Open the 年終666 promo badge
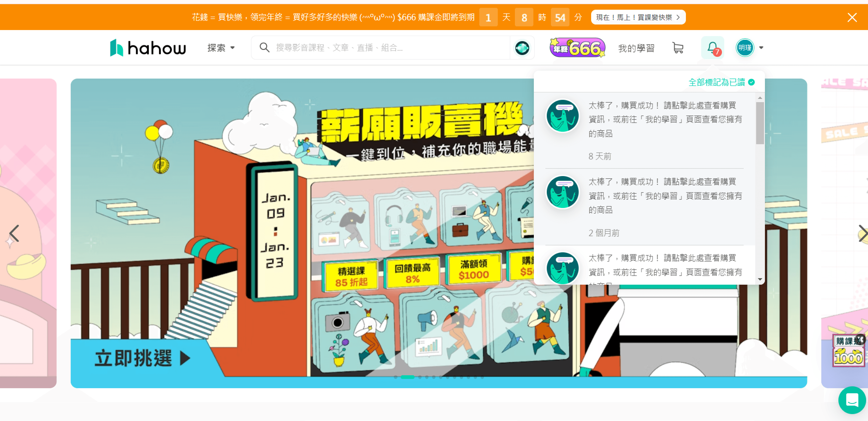The height and width of the screenshot is (421, 868). pos(577,48)
